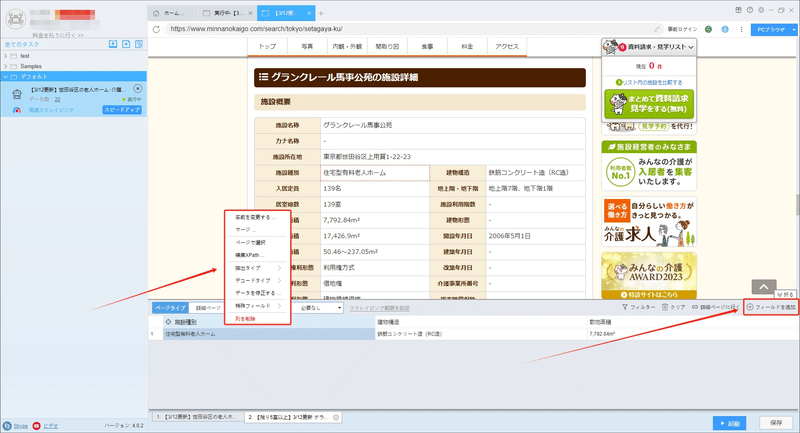Viewport: 800px width, 433px height.
Task: Click the speedometer icon next to 高速スクレイピング
Action: 17,110
